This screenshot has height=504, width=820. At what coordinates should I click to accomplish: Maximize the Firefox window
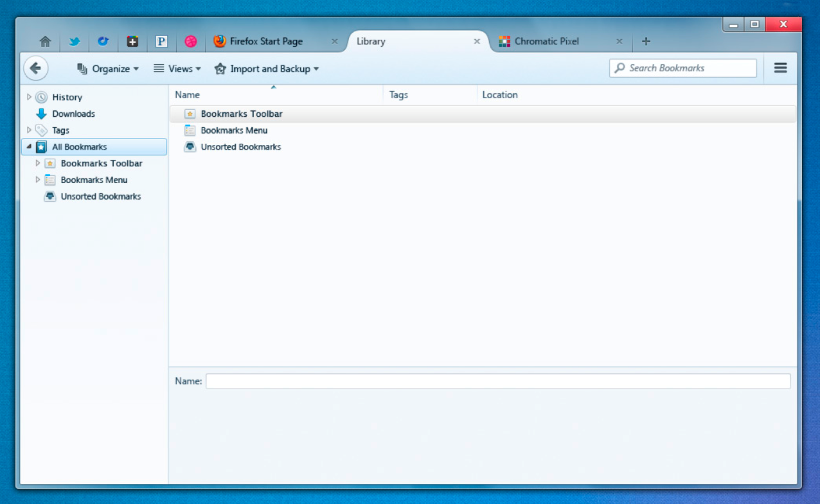(754, 24)
